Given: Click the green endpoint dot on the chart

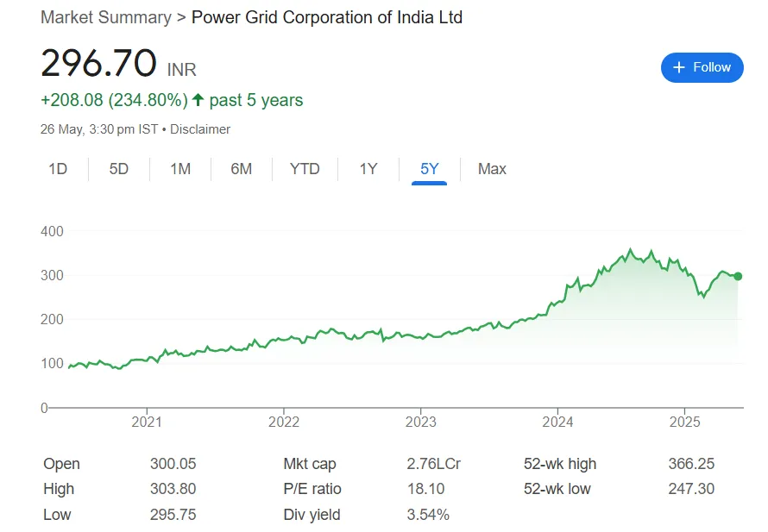Looking at the screenshot, I should click(x=737, y=276).
